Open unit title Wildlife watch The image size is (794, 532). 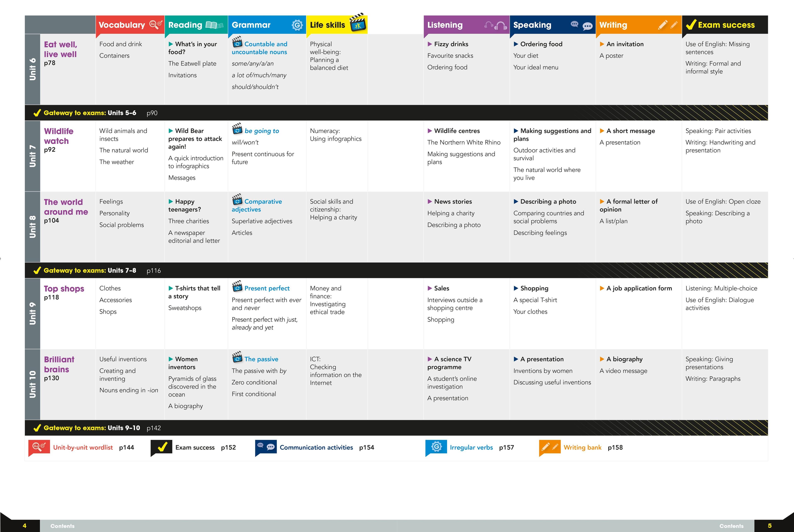[59, 136]
